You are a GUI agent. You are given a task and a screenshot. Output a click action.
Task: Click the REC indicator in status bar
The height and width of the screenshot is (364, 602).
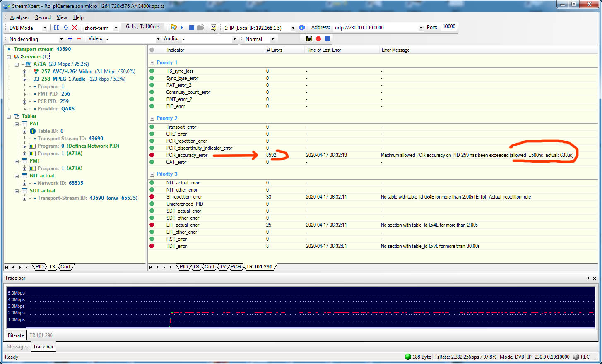(581, 357)
